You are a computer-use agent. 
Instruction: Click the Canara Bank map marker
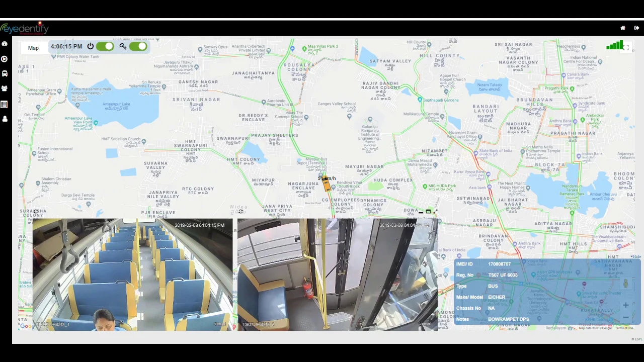point(563,75)
